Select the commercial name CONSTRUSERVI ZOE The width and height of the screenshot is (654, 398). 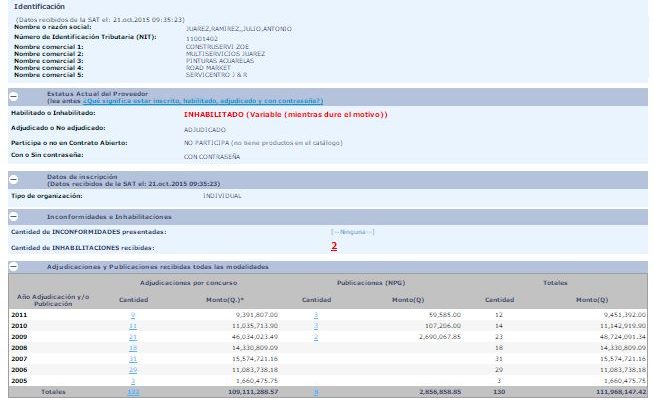[x=217, y=47]
